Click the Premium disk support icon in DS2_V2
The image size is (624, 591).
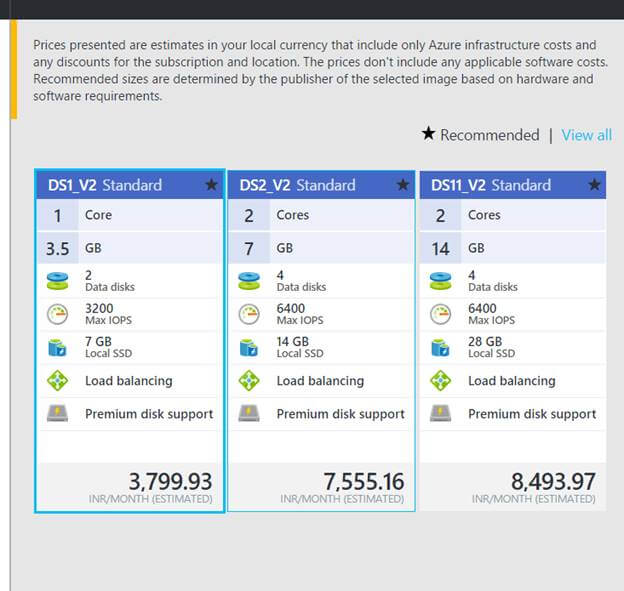(249, 413)
